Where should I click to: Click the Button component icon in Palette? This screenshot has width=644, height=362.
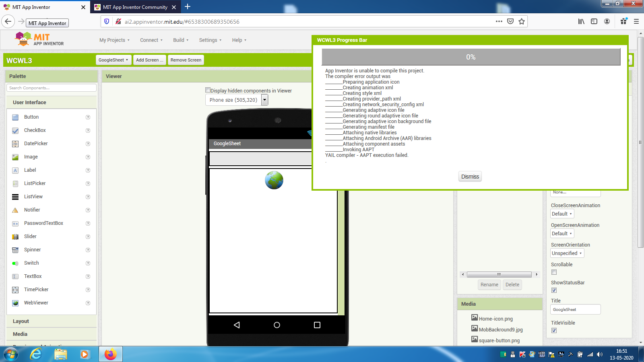tap(15, 117)
